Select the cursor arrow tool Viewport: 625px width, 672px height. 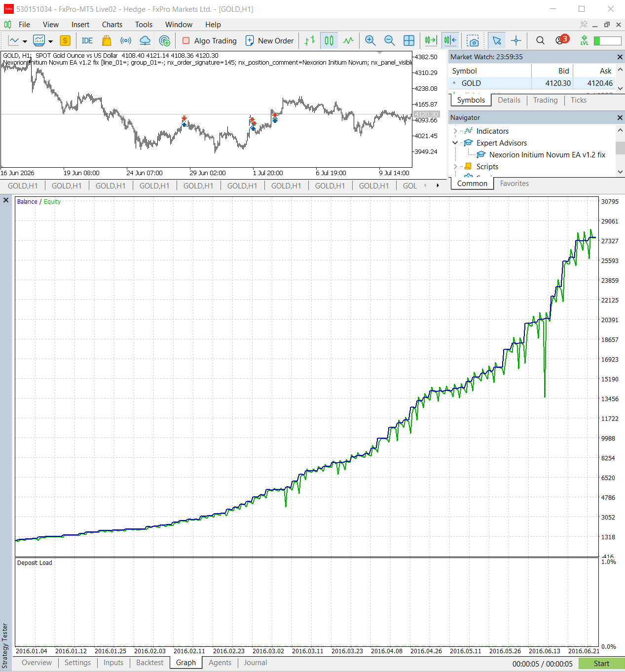pyautogui.click(x=497, y=41)
